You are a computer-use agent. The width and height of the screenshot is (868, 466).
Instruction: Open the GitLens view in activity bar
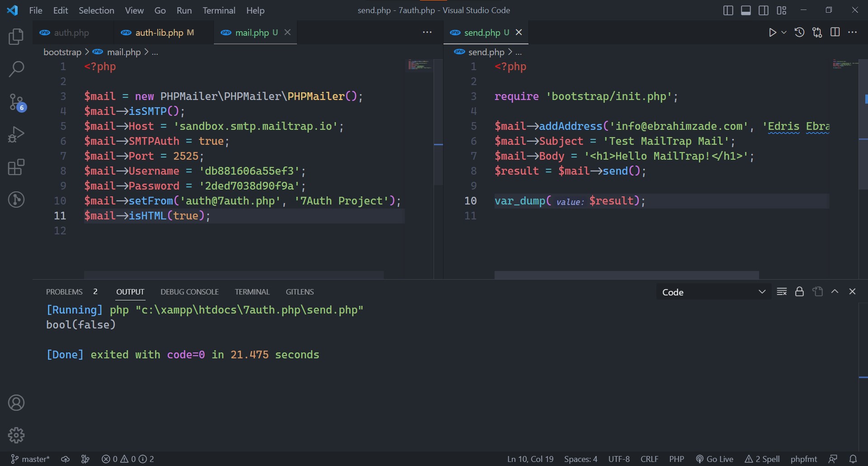tap(16, 200)
